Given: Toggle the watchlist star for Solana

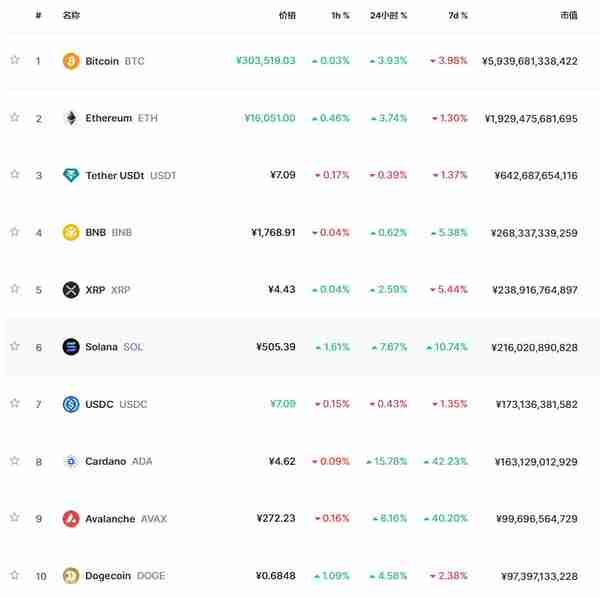Looking at the screenshot, I should 15,346.
